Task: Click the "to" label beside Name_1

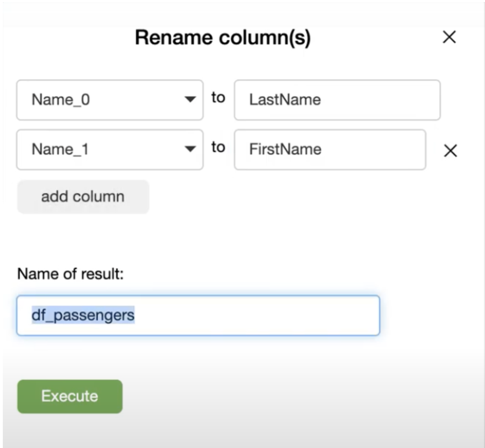Action: tap(218, 147)
